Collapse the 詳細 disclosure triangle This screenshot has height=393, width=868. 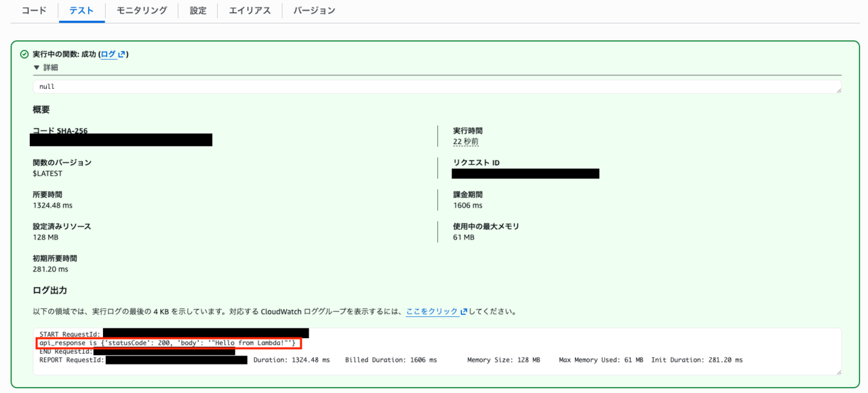37,68
